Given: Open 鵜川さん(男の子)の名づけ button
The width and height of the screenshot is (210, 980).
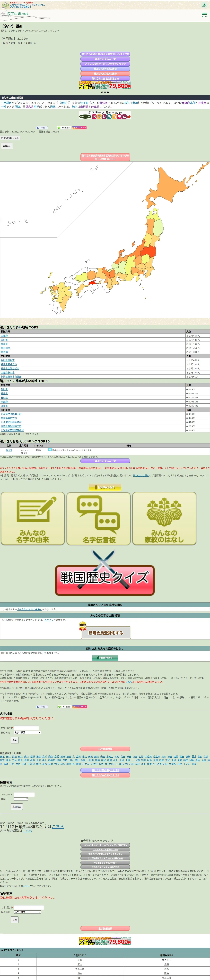Looking at the screenshot, I should click(x=105, y=770).
